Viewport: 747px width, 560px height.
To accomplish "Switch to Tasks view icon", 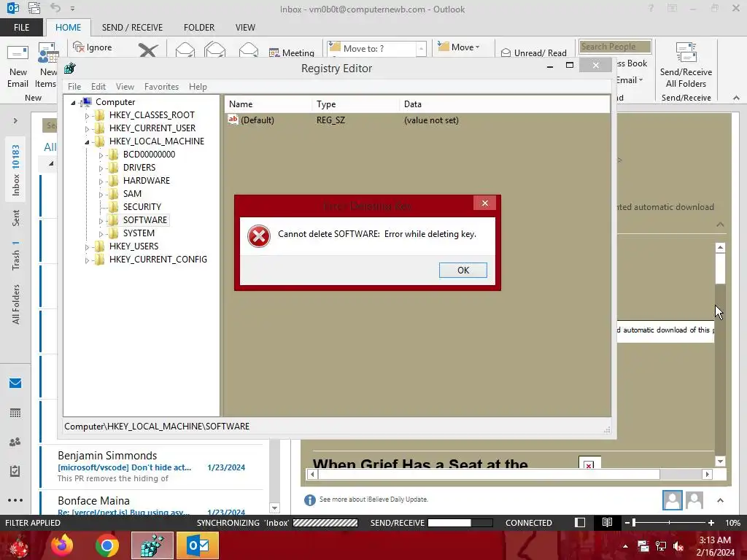I will (15, 472).
